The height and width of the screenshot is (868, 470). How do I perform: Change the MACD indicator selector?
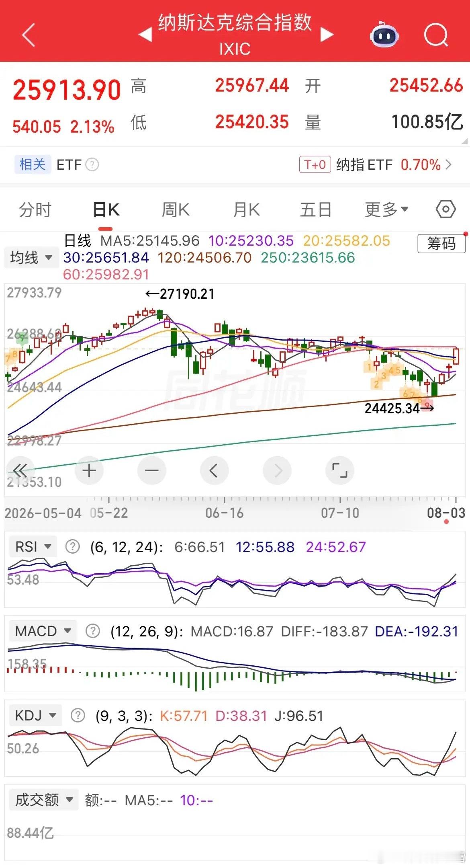pyautogui.click(x=43, y=631)
